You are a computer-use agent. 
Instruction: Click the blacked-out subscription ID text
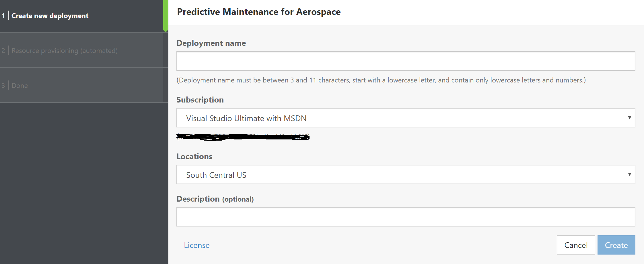(243, 137)
